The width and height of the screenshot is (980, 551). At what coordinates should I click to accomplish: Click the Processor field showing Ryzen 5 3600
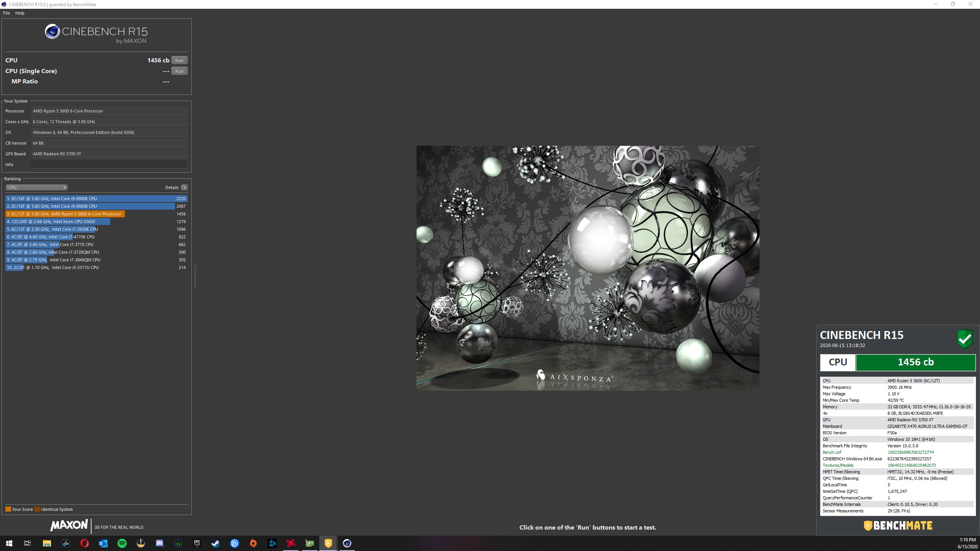pyautogui.click(x=109, y=111)
